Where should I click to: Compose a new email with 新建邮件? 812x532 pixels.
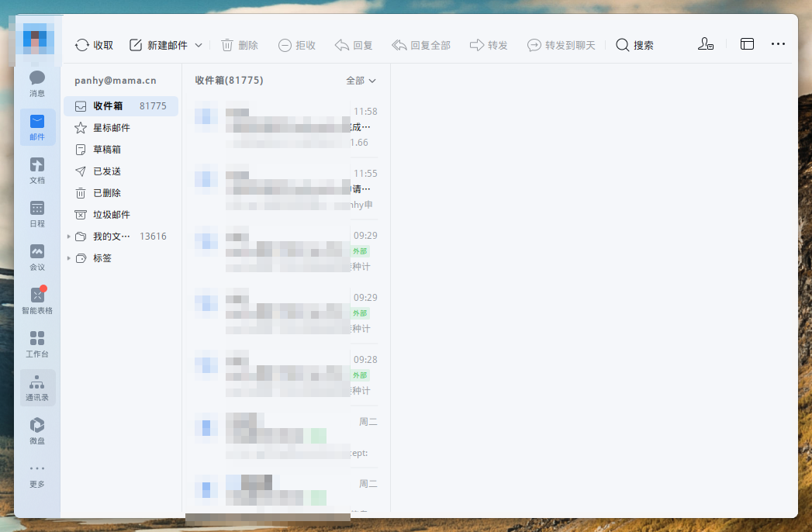tap(158, 46)
